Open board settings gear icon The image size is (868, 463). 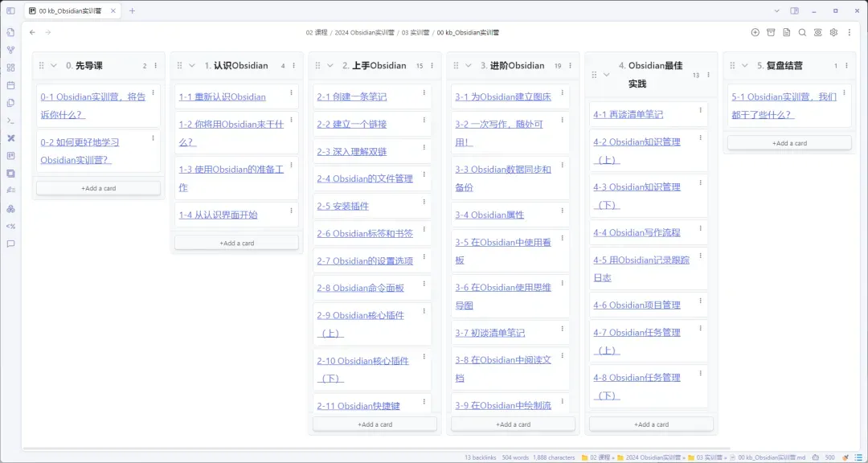pos(833,33)
